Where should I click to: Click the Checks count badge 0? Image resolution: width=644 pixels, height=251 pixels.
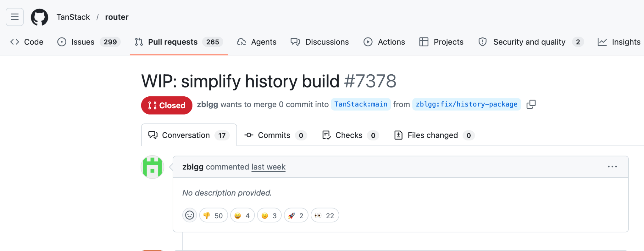[x=373, y=135]
